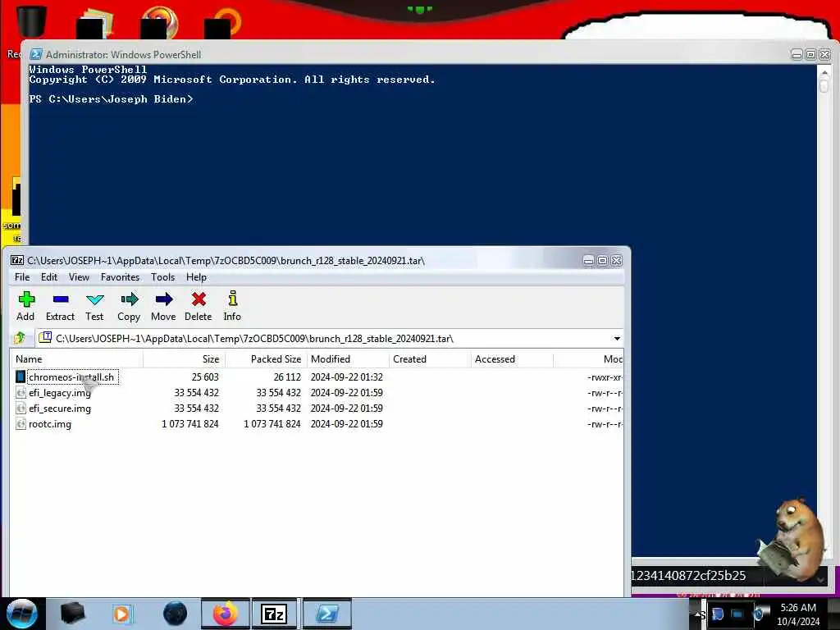Go up one folder level in 7-Zip
This screenshot has width=840, height=630.
pos(21,338)
